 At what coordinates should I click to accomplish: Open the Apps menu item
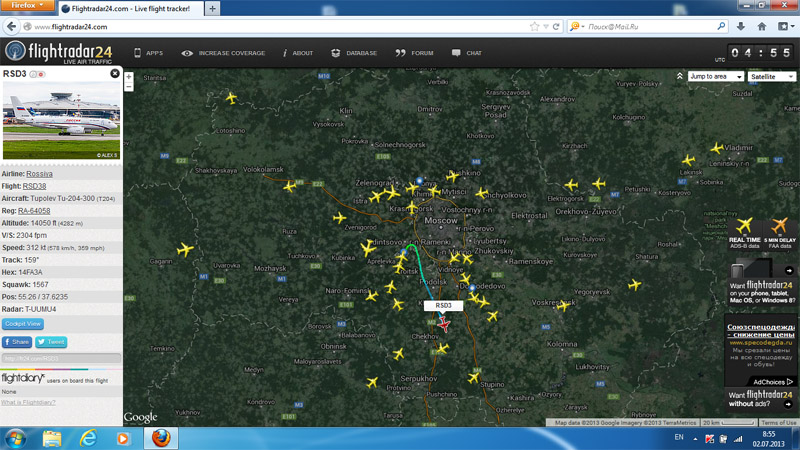(148, 53)
